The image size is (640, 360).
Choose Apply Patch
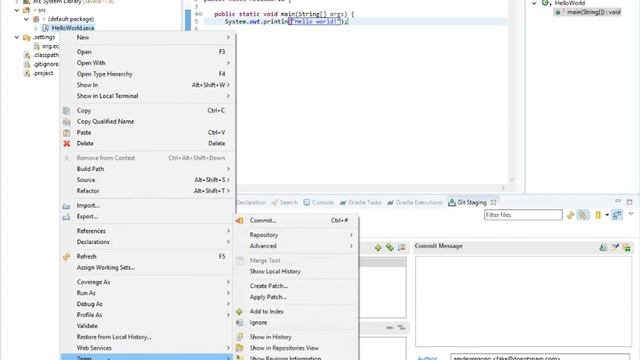[x=296, y=297]
